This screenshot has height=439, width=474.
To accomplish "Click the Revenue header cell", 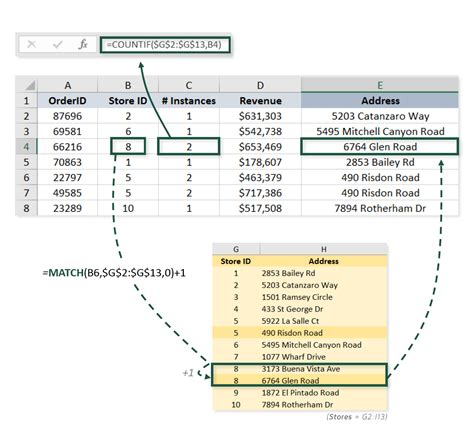I will tap(260, 101).
